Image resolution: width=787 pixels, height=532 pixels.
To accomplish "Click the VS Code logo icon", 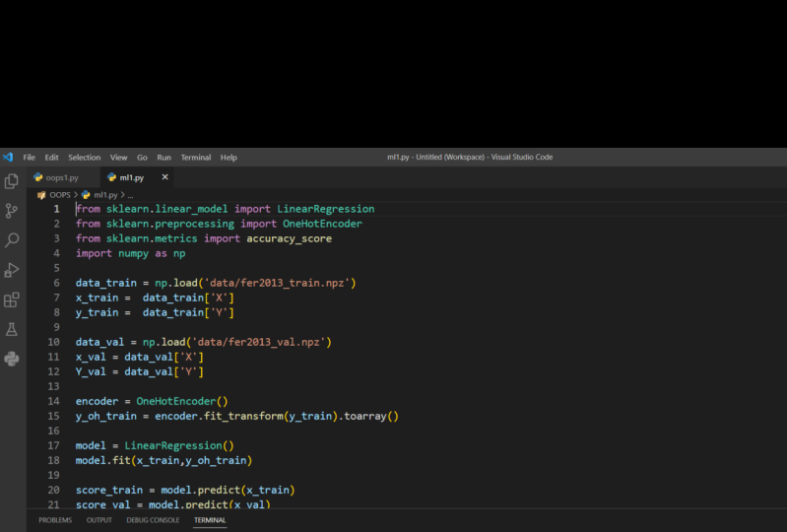I will coord(8,157).
